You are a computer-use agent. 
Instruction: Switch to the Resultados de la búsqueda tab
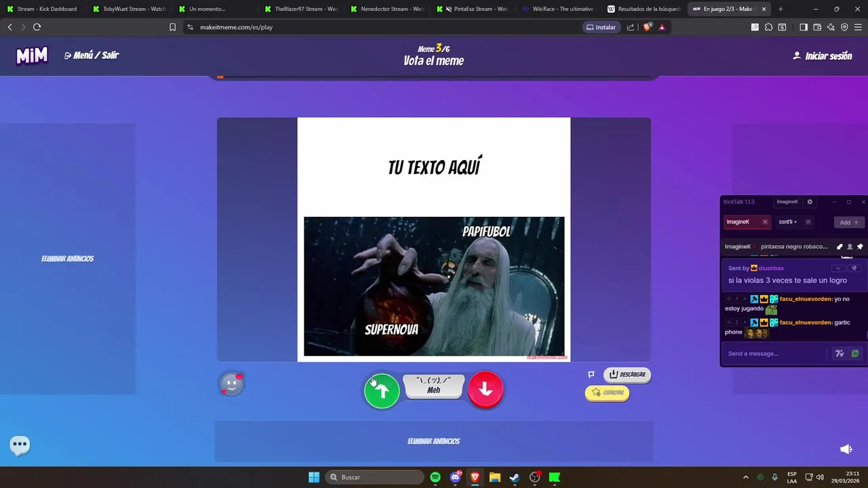tap(644, 9)
